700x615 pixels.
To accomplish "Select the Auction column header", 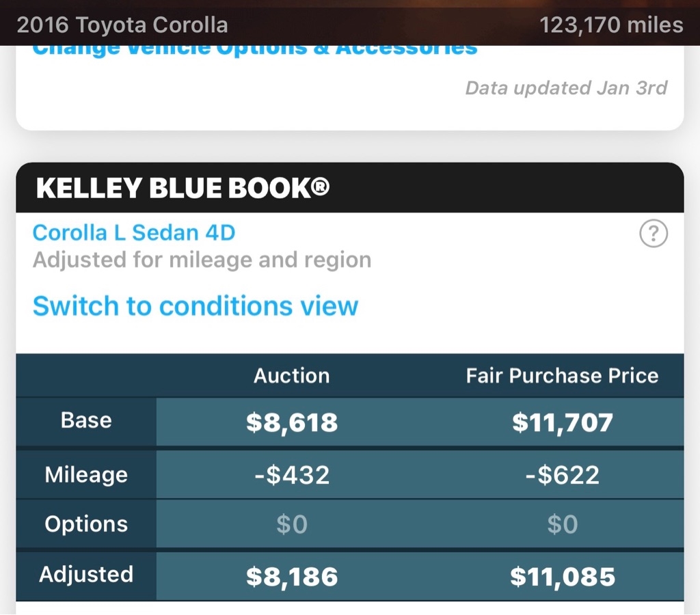I will pyautogui.click(x=291, y=375).
